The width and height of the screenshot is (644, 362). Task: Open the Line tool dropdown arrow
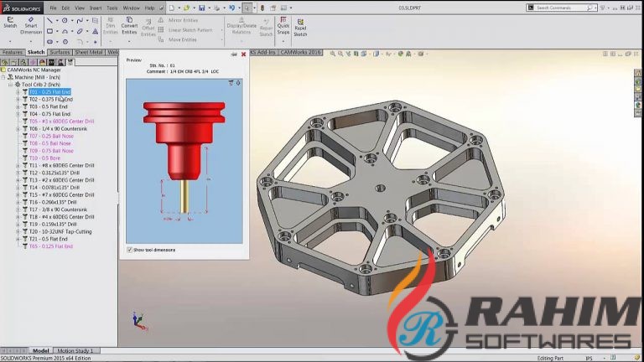[x=57, y=20]
